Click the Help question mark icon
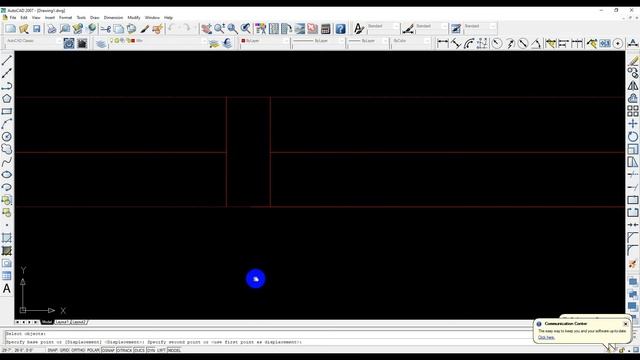This screenshot has width=640, height=360. click(x=340, y=29)
